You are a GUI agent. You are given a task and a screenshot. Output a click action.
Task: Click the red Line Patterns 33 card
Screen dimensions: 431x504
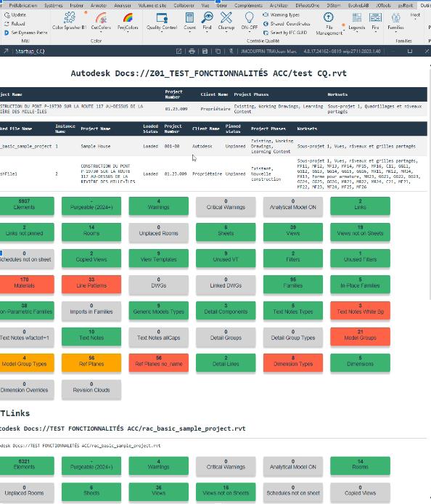coord(91,284)
